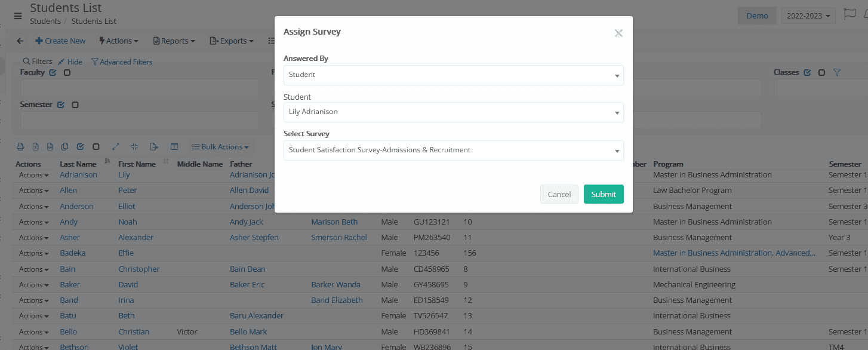Check the select-all icon next to Semester
Screen dimensions: 868x350
[60, 105]
